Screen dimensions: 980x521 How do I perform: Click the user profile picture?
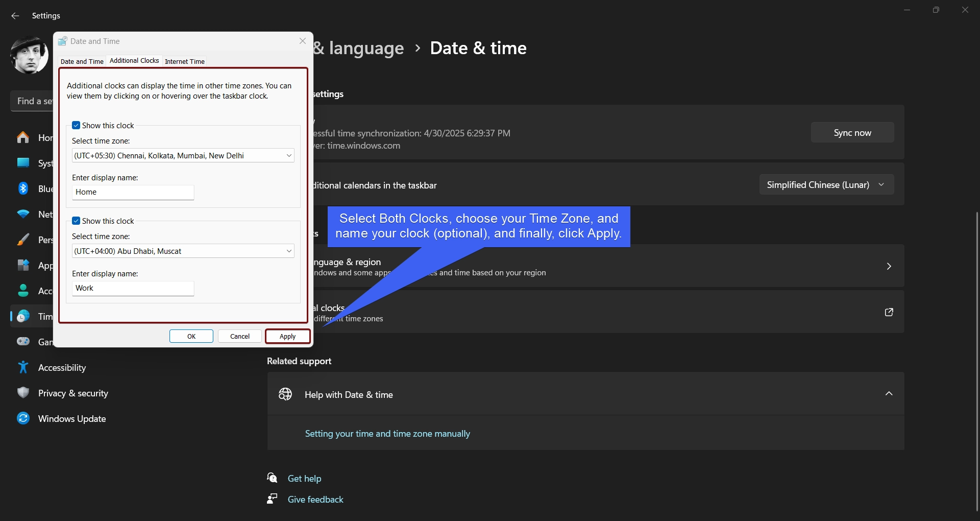(x=29, y=55)
